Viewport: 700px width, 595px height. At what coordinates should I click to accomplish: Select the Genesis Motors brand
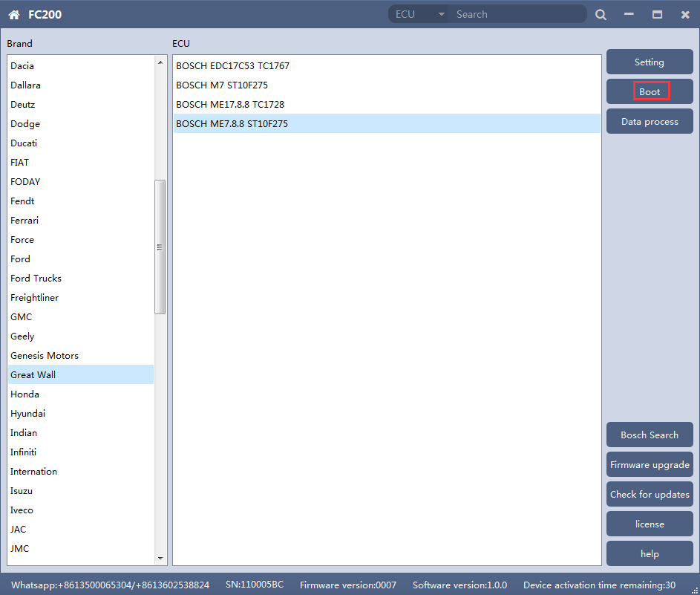[x=81, y=355]
